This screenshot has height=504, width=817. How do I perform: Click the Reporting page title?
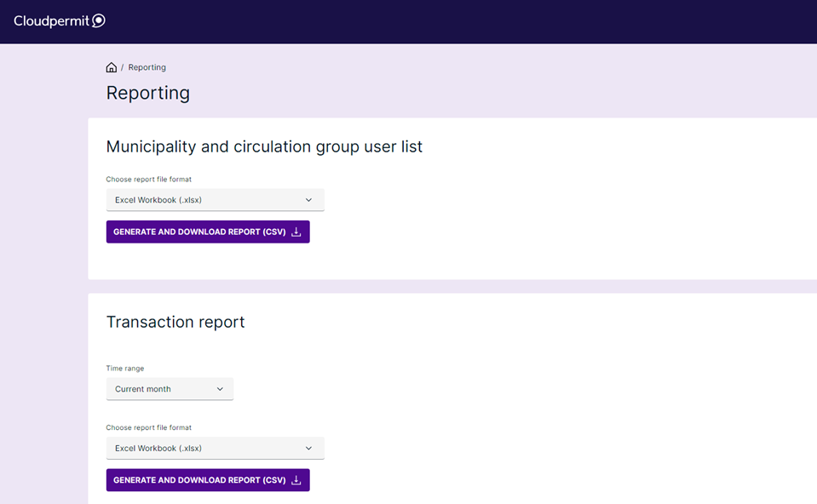pos(147,93)
